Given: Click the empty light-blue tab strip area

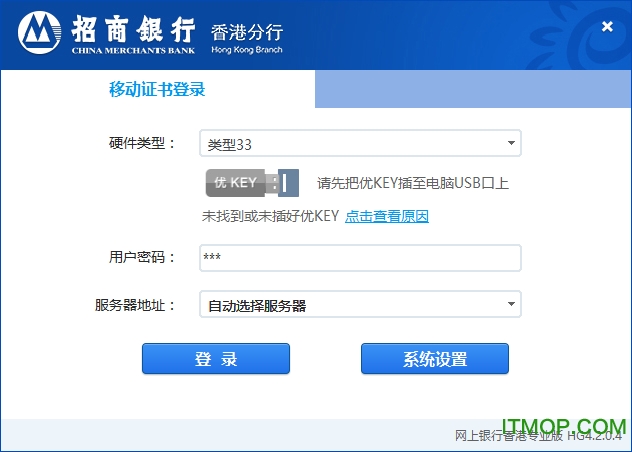Looking at the screenshot, I should 470,90.
